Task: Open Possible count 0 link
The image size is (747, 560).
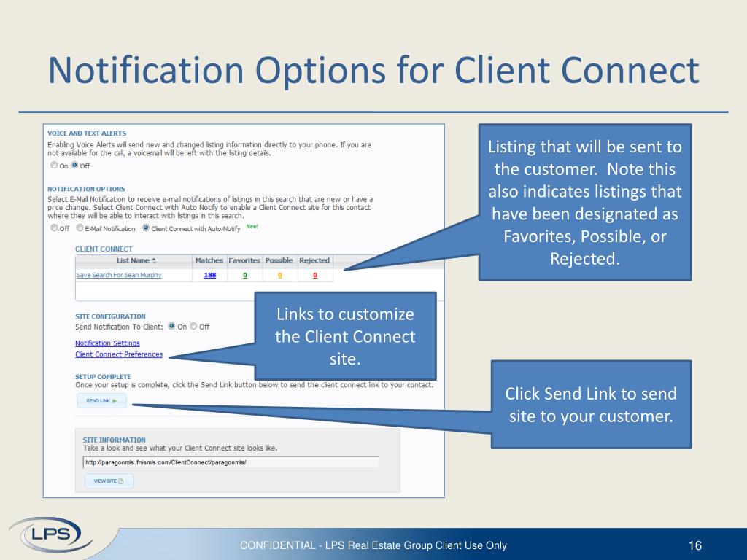Action: pos(279,275)
